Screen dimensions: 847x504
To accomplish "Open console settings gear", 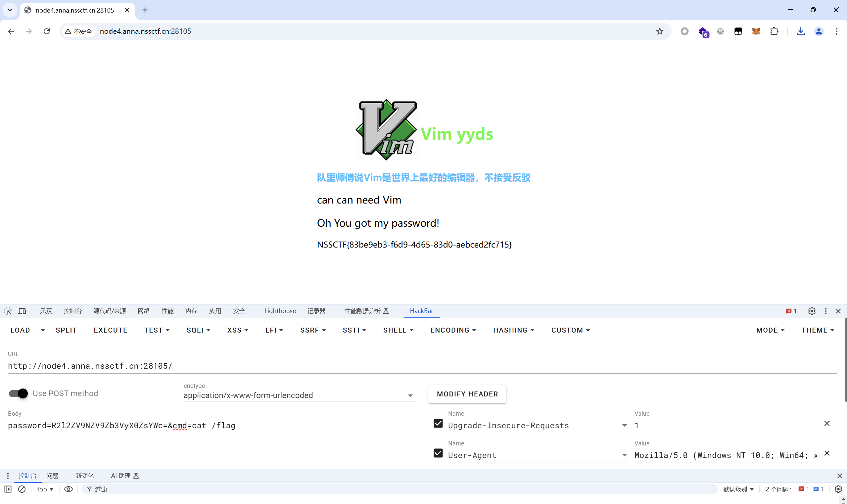I will pyautogui.click(x=838, y=489).
